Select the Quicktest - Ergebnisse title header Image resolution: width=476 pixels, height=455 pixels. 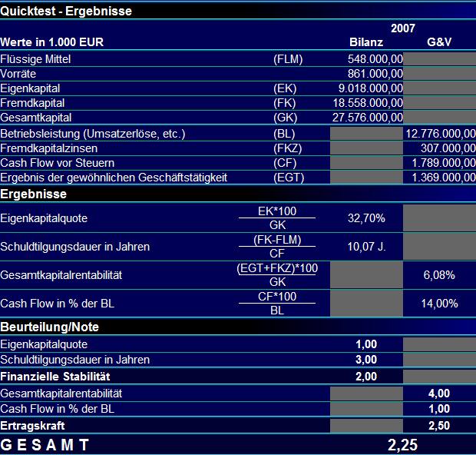[x=66, y=12]
